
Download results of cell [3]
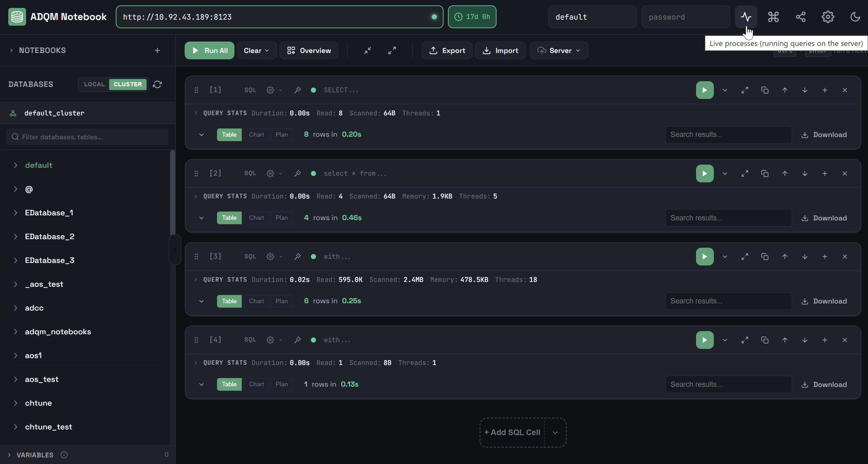[x=824, y=301]
